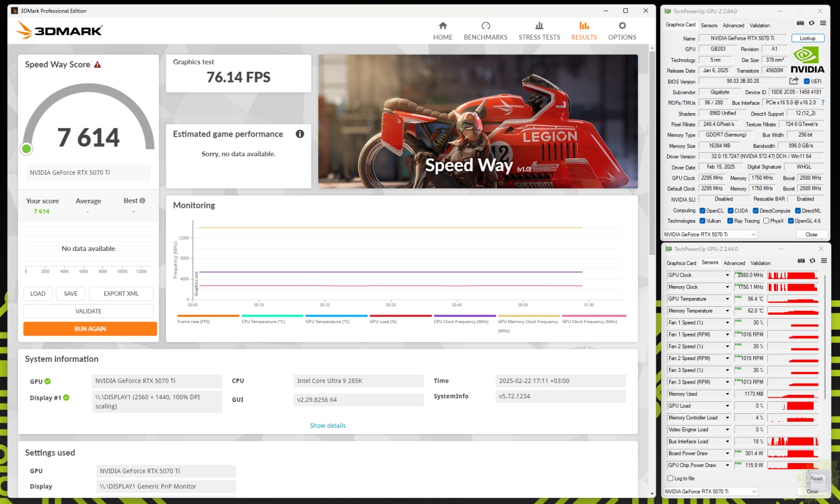Click the Bus Interface Load sensor graph

[x=793, y=441]
